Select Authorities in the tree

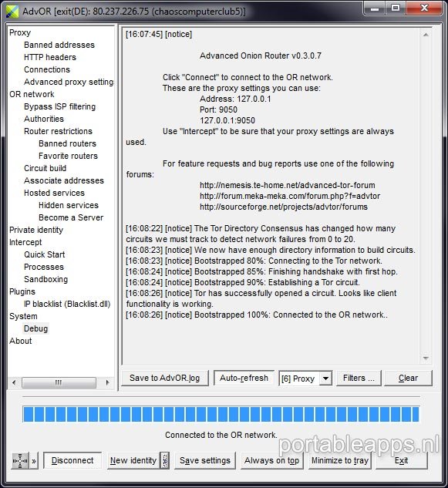point(44,119)
